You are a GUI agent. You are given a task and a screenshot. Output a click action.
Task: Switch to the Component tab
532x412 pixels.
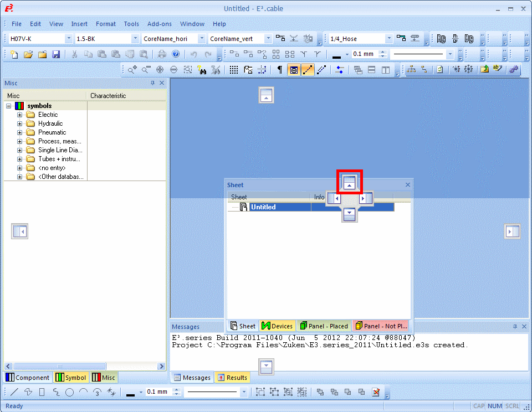coord(28,378)
